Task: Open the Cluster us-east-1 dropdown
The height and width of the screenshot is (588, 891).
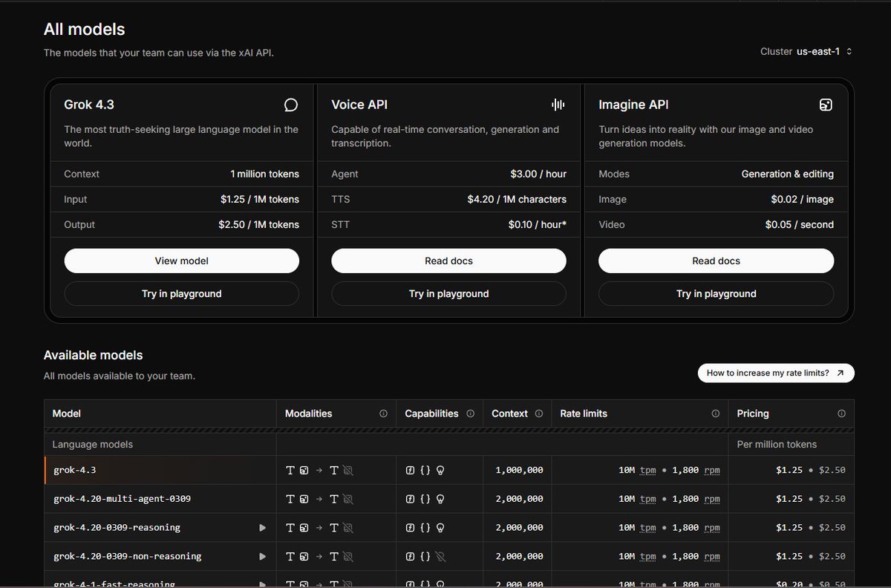Action: point(806,51)
